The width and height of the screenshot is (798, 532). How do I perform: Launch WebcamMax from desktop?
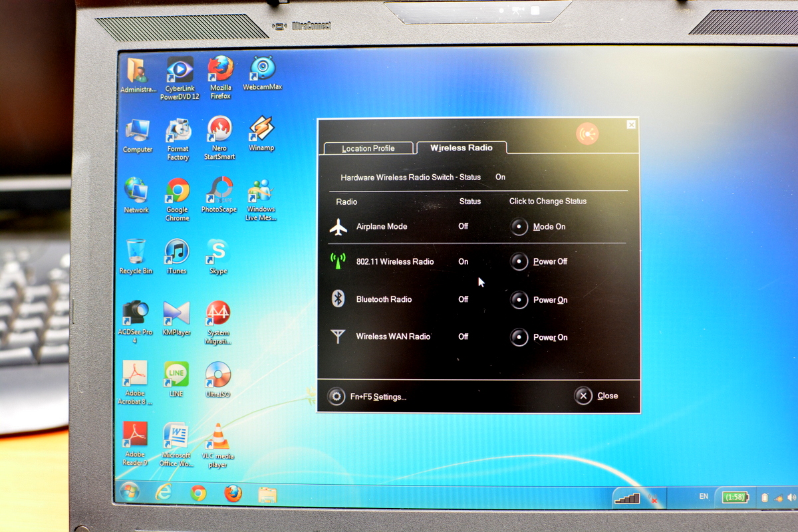pyautogui.click(x=262, y=74)
